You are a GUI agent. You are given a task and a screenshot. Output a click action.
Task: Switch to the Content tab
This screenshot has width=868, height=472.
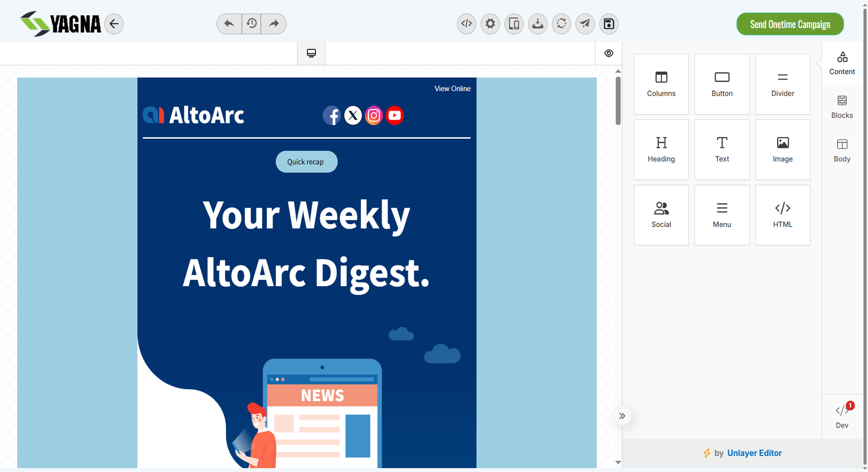(842, 63)
